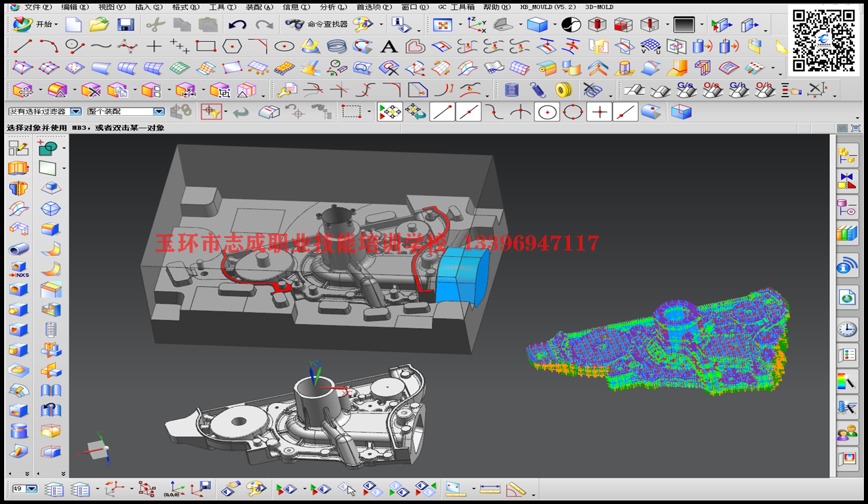Open the GC 工具箱 menu
The height and width of the screenshot is (504, 868).
click(457, 7)
